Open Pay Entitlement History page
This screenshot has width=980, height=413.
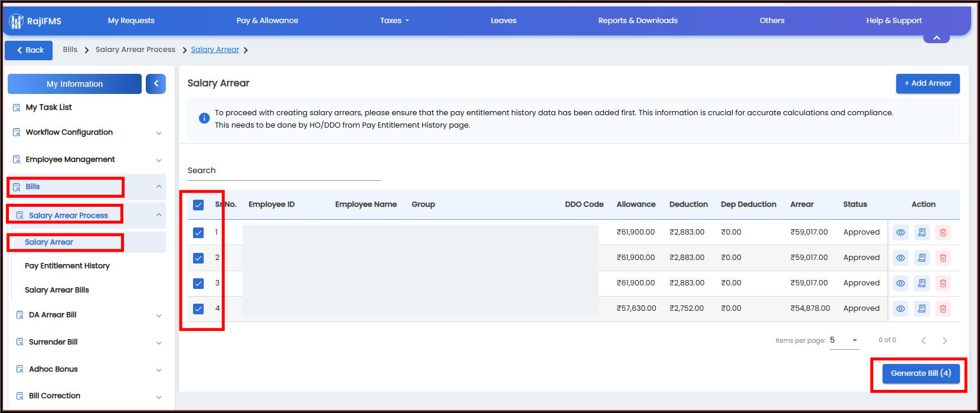click(67, 266)
